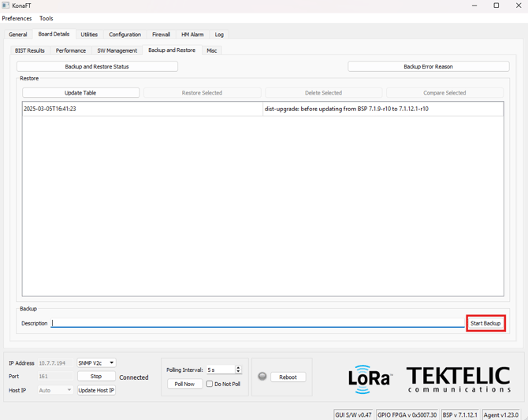Open the HM Alarm tab
The width and height of the screenshot is (528, 420).
pos(192,35)
